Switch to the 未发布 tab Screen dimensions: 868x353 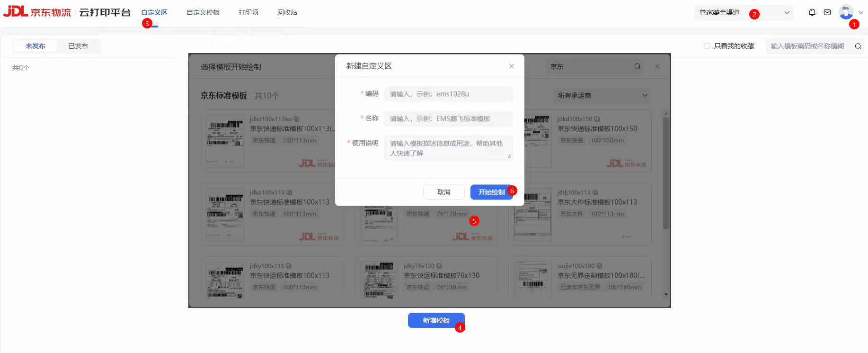[x=35, y=46]
